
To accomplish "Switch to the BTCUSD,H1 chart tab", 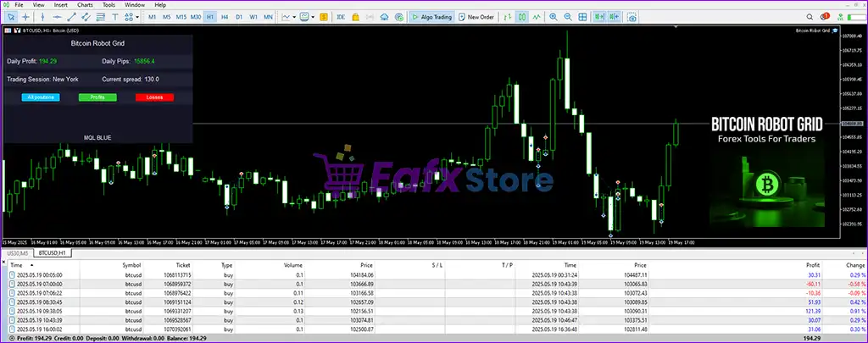I will coord(52,253).
